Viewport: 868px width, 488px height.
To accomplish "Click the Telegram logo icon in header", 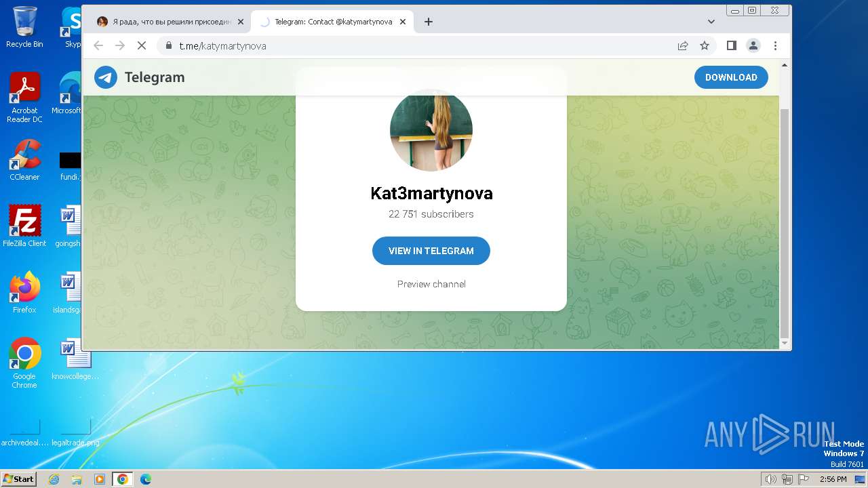I will [x=106, y=77].
